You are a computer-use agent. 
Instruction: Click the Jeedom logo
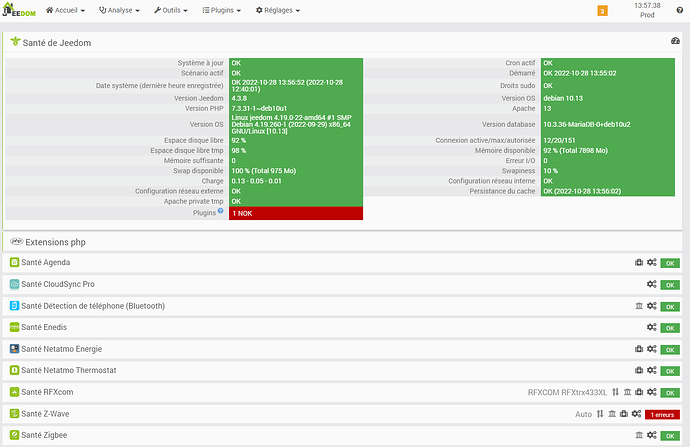19,10
